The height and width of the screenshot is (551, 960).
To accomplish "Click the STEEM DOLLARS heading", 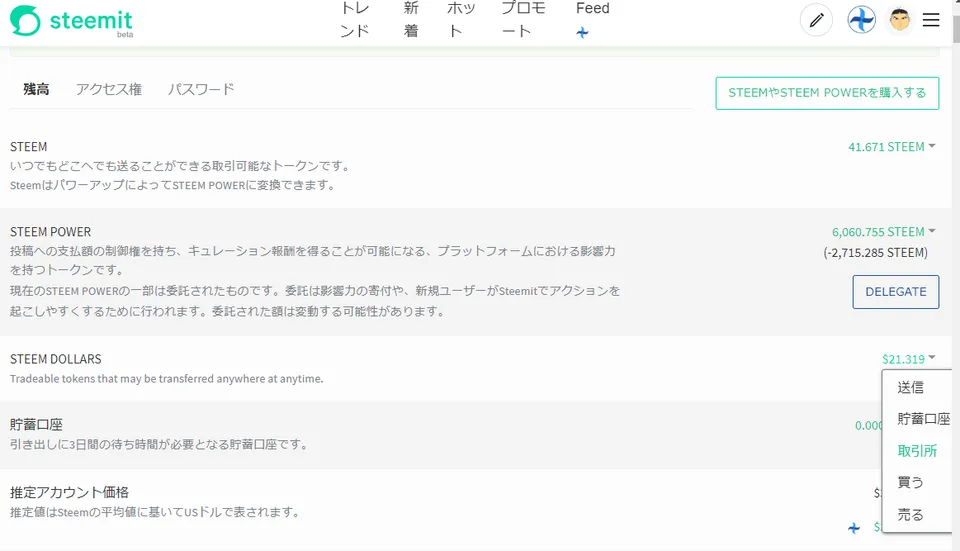I will coord(56,359).
